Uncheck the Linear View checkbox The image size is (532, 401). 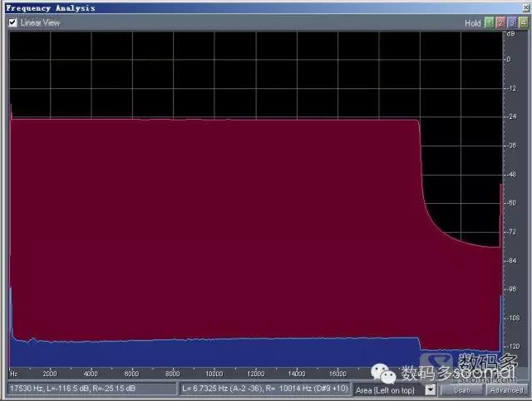(x=12, y=22)
